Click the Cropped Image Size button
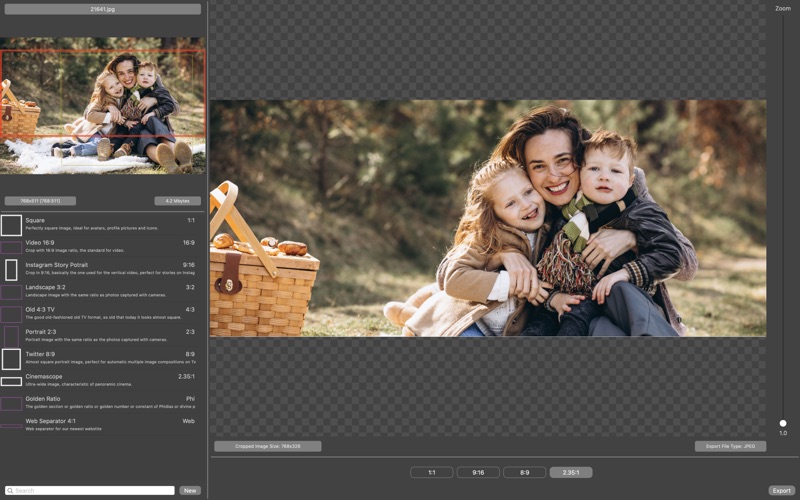Image resolution: width=800 pixels, height=500 pixels. pyautogui.click(x=267, y=446)
